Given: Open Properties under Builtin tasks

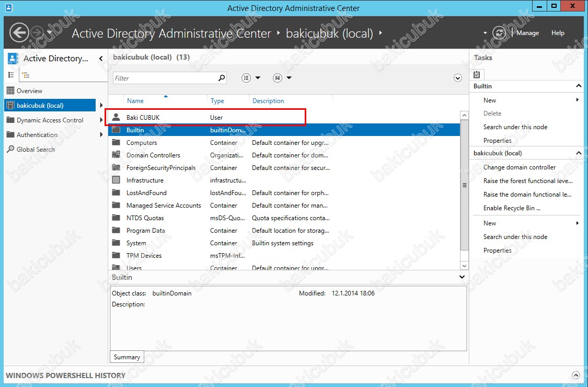Looking at the screenshot, I should [497, 140].
